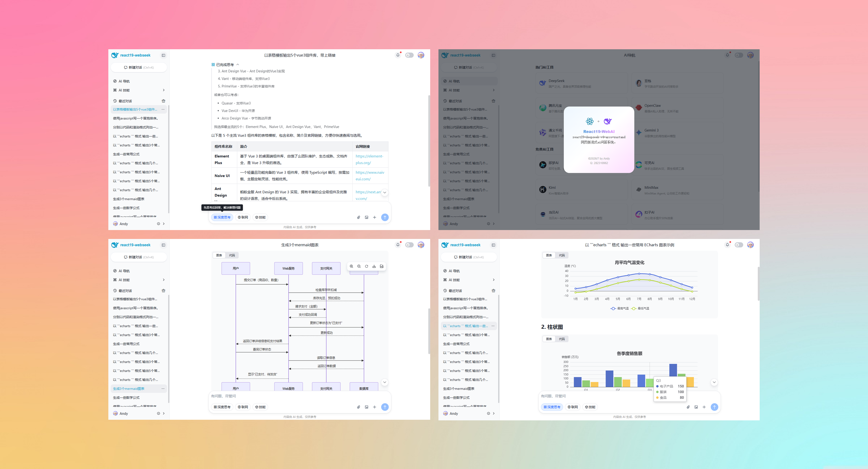Click the plus icon in the vue3组件库 chat input
Image resolution: width=868 pixels, height=469 pixels.
(374, 217)
